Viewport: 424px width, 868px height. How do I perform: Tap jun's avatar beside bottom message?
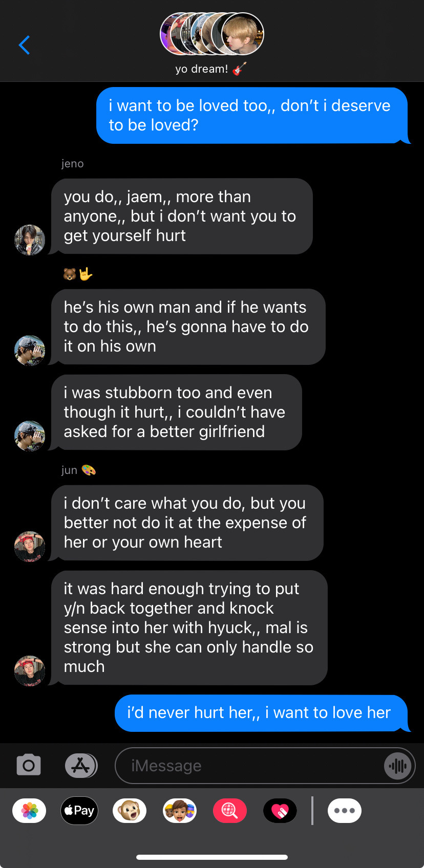pos(30,670)
